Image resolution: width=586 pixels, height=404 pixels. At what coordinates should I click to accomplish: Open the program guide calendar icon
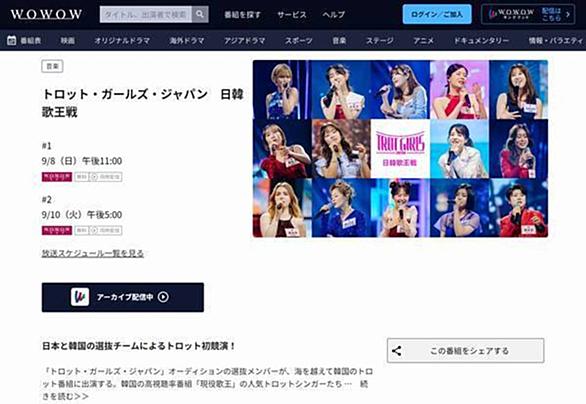click(x=12, y=40)
